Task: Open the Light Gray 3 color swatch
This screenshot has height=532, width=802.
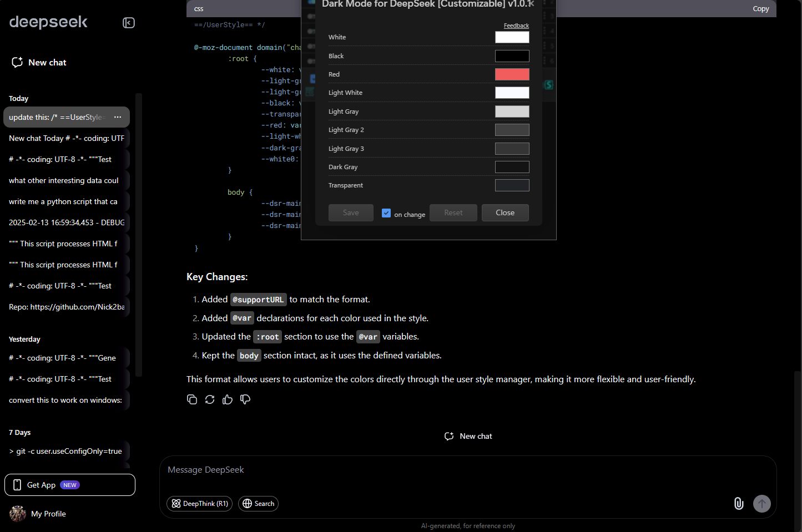Action: click(x=512, y=149)
